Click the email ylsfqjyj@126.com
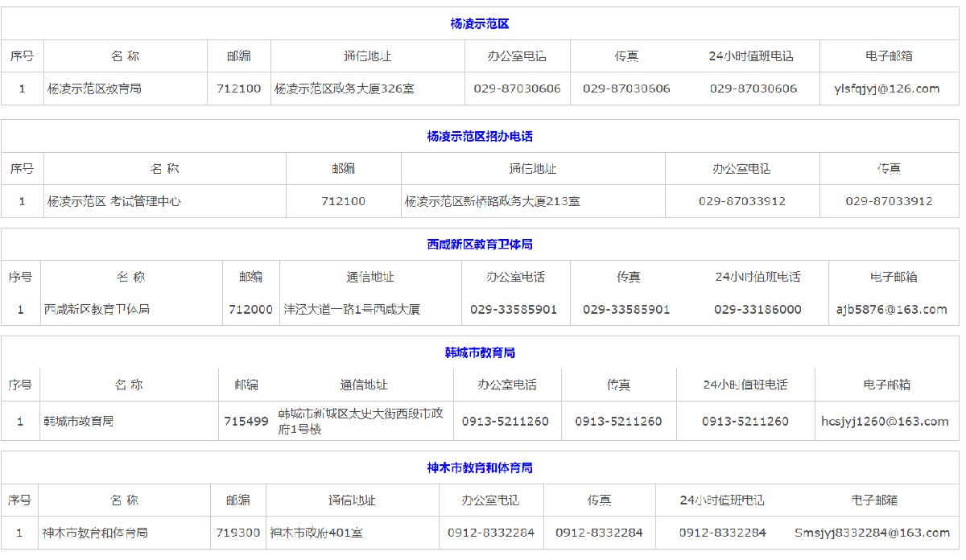The image size is (966, 560). point(886,89)
